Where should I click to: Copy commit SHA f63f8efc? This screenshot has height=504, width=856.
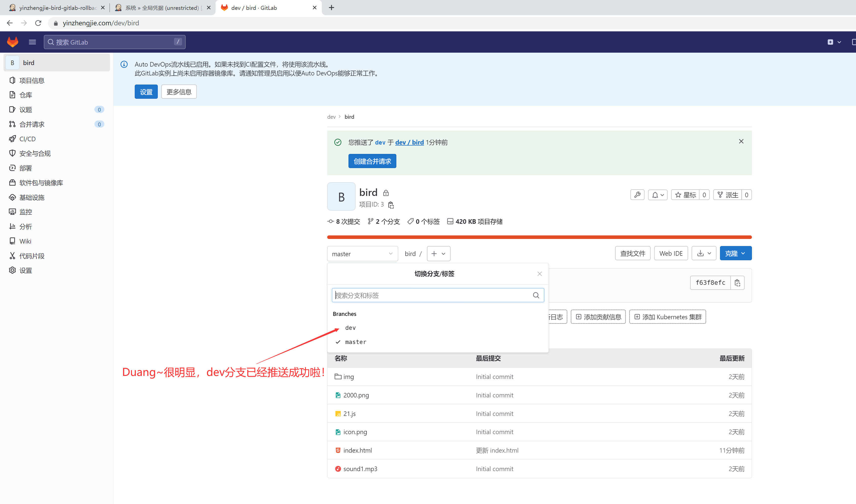coord(737,283)
